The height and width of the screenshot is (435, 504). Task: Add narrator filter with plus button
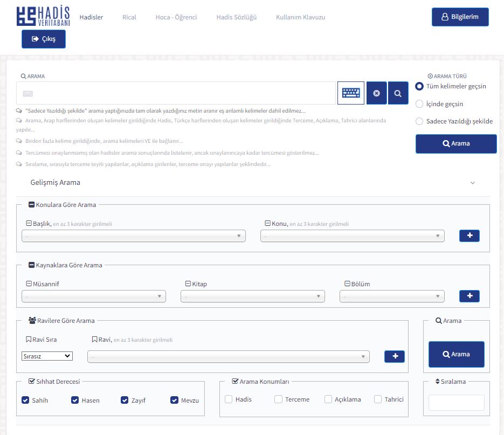point(395,356)
